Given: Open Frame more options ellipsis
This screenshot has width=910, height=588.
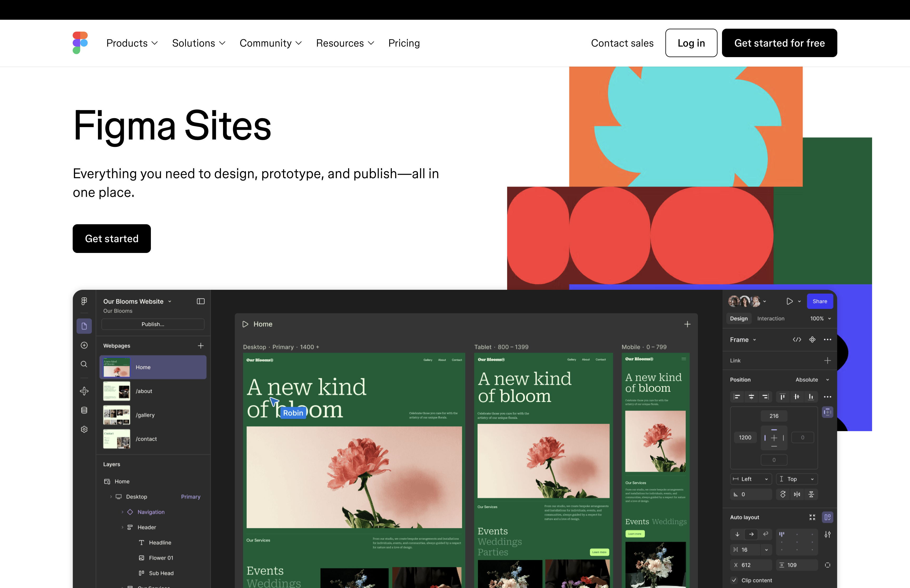Looking at the screenshot, I should (x=828, y=340).
